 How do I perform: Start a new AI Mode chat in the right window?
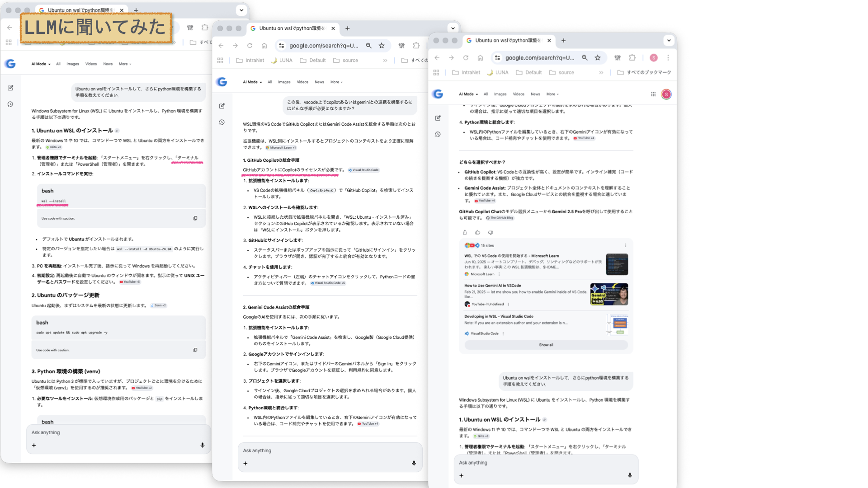pyautogui.click(x=438, y=118)
